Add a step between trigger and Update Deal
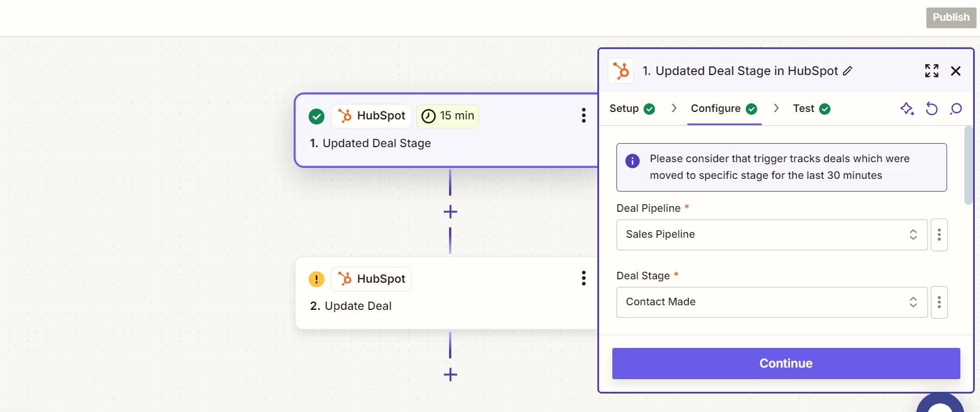 pyautogui.click(x=450, y=212)
